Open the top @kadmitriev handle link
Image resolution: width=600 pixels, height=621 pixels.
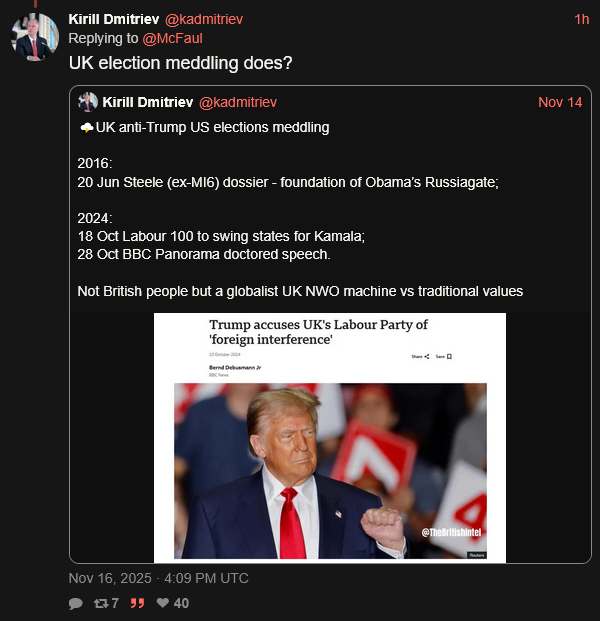(x=204, y=19)
